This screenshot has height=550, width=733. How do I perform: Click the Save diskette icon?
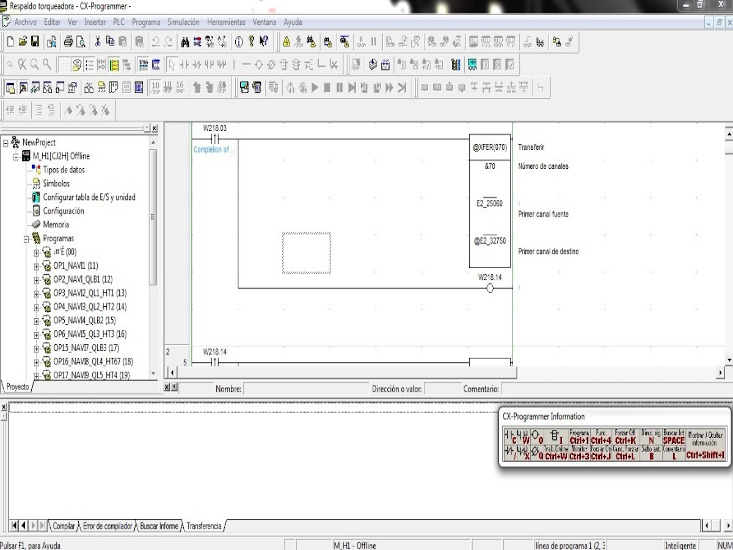pos(36,42)
